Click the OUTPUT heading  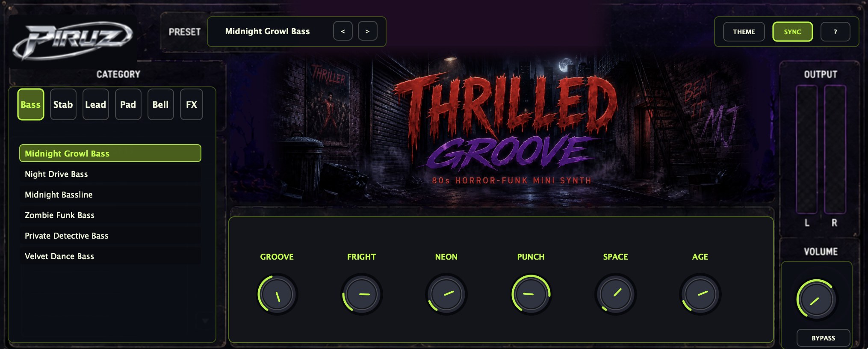point(821,74)
